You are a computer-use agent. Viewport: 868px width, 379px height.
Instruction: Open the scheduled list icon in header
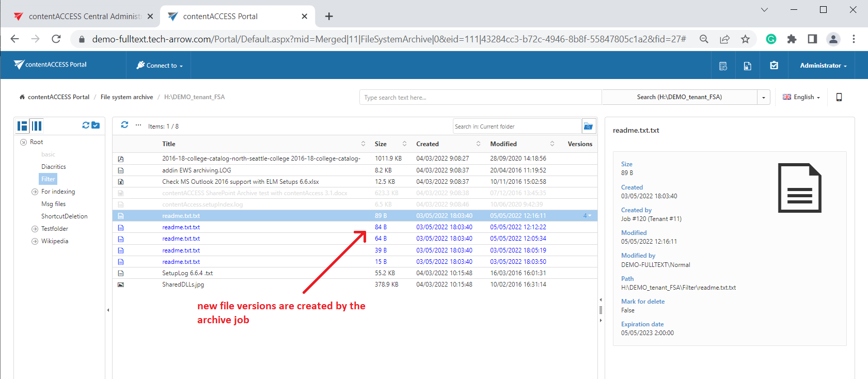pyautogui.click(x=723, y=66)
